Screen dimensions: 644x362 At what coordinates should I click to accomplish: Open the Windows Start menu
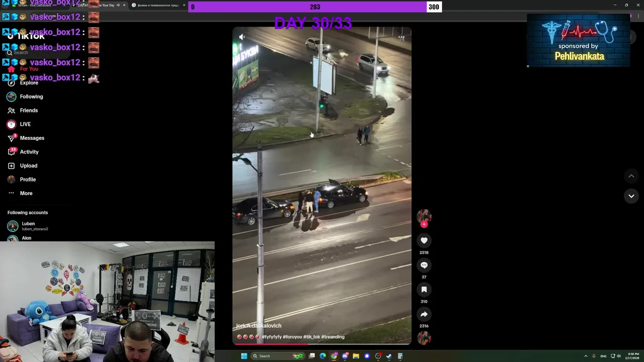(x=244, y=356)
